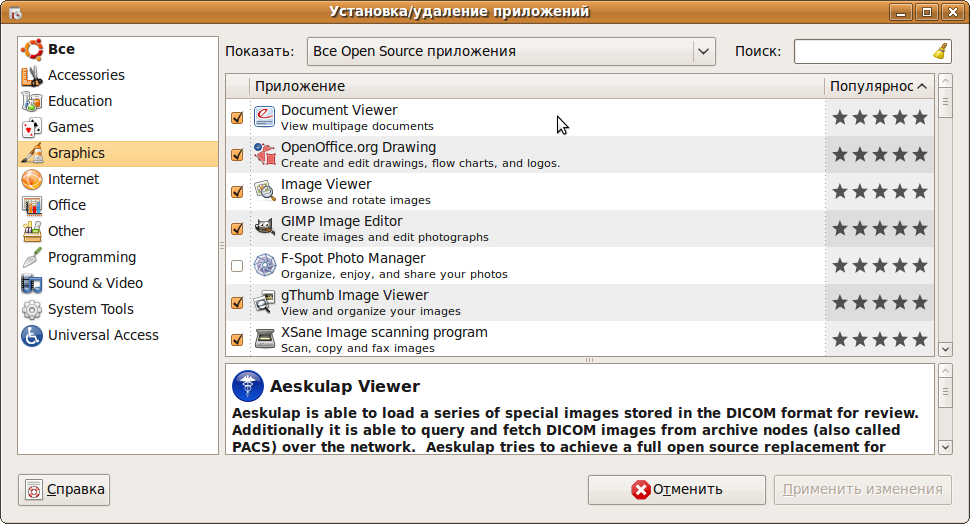This screenshot has width=970, height=524.
Task: Select the Internet category
Action: 74,179
